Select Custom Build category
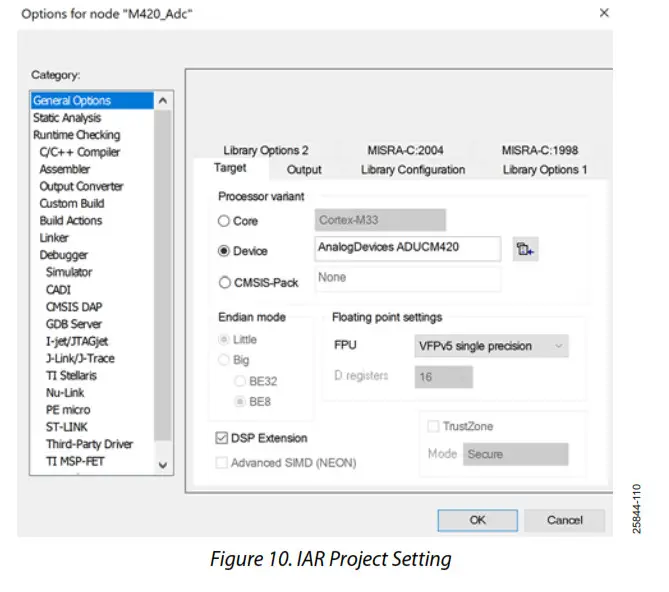This screenshot has width=669, height=592. [x=92, y=203]
